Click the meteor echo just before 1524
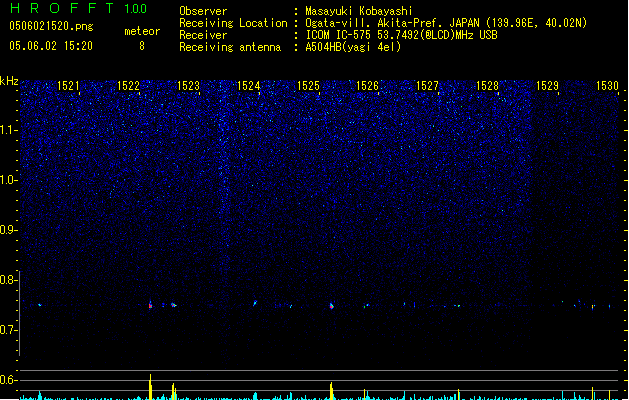629x400 pixels. pyautogui.click(x=255, y=303)
